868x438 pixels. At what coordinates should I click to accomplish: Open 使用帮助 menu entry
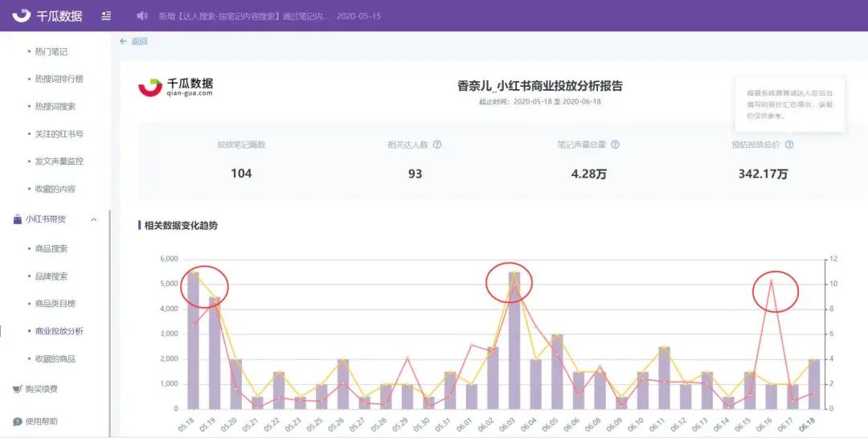tap(42, 421)
